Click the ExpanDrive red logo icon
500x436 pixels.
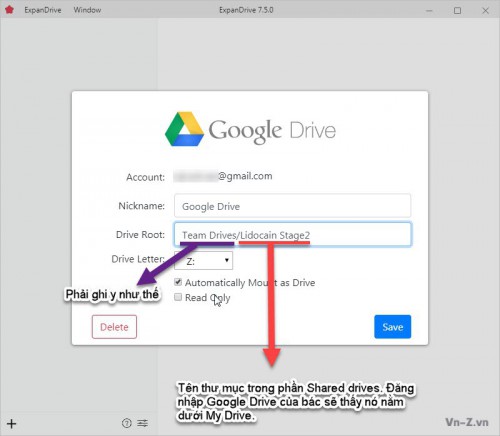(x=9, y=10)
